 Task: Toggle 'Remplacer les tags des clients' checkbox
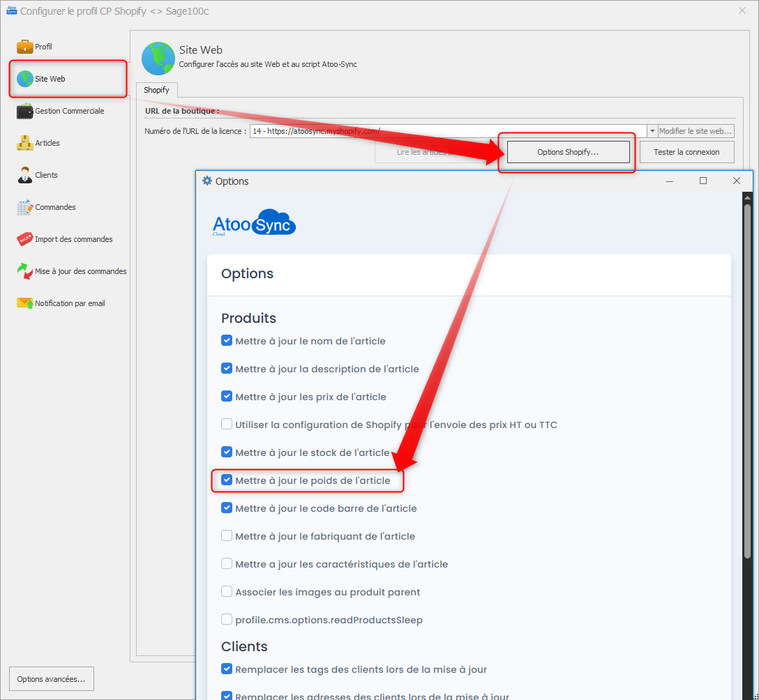tap(227, 669)
